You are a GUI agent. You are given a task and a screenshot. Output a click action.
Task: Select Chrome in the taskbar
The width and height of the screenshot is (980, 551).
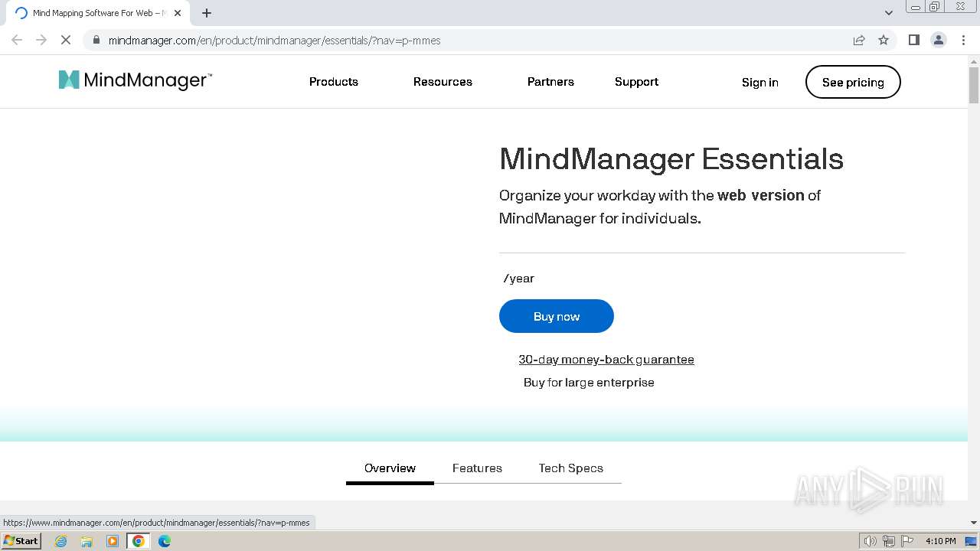click(139, 541)
